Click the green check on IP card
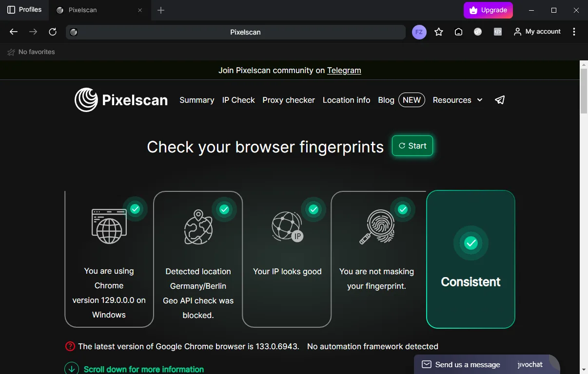 click(314, 209)
